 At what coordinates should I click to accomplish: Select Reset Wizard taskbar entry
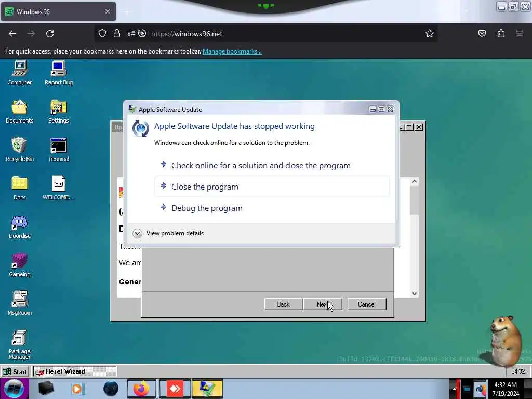tap(75, 371)
